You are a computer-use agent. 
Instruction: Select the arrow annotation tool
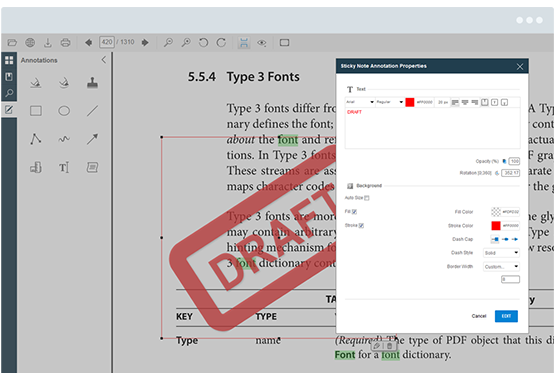click(92, 139)
